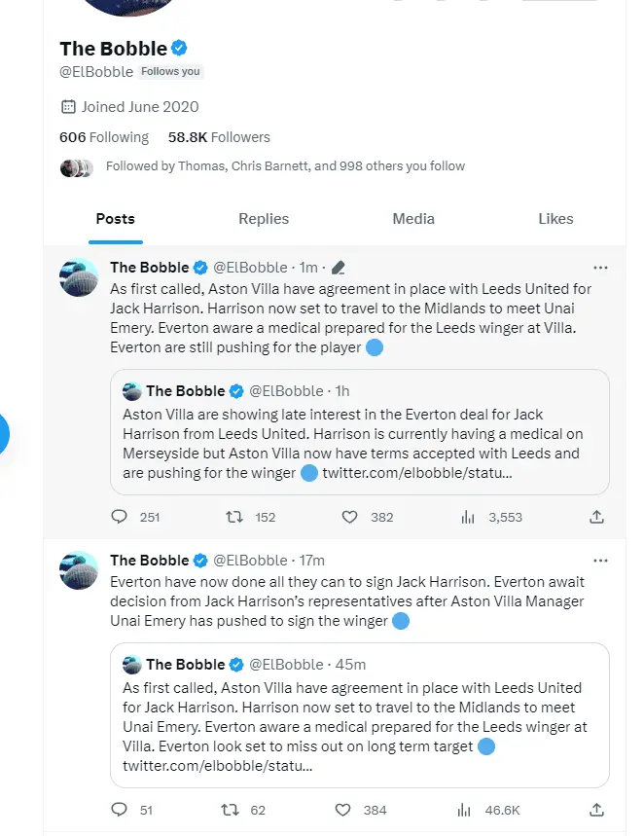Reply to the first Aston Villa post

[121, 517]
